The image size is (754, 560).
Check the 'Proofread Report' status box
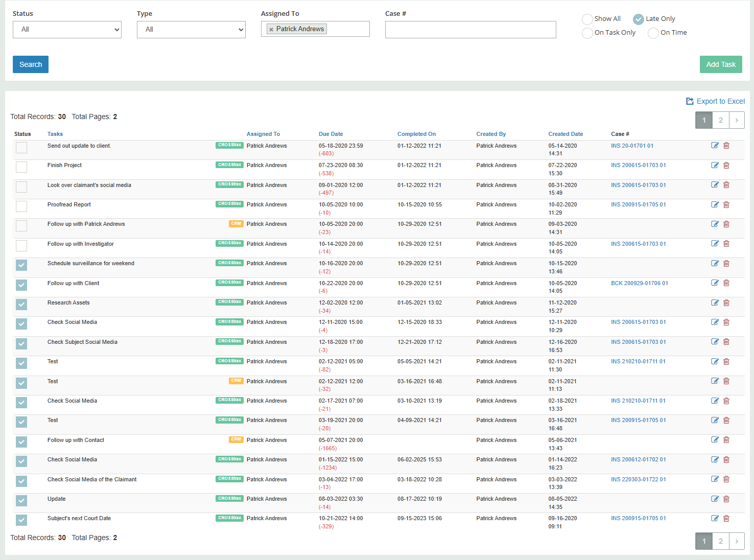point(21,206)
